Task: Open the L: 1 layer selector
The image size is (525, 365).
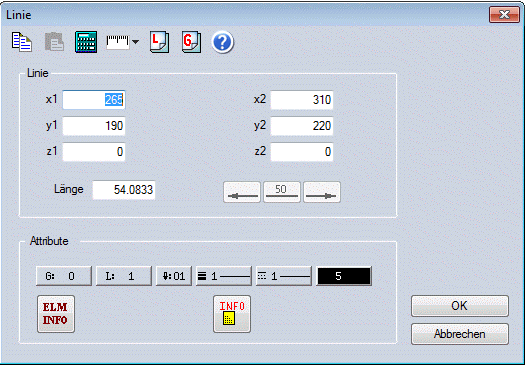Action: 124,276
